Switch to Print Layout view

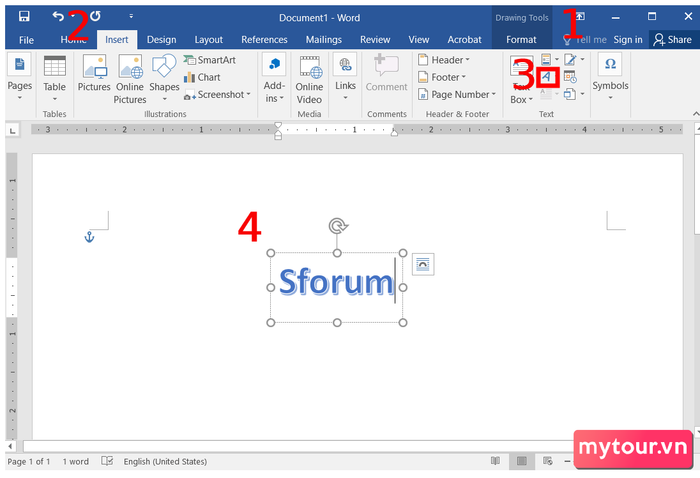click(521, 461)
